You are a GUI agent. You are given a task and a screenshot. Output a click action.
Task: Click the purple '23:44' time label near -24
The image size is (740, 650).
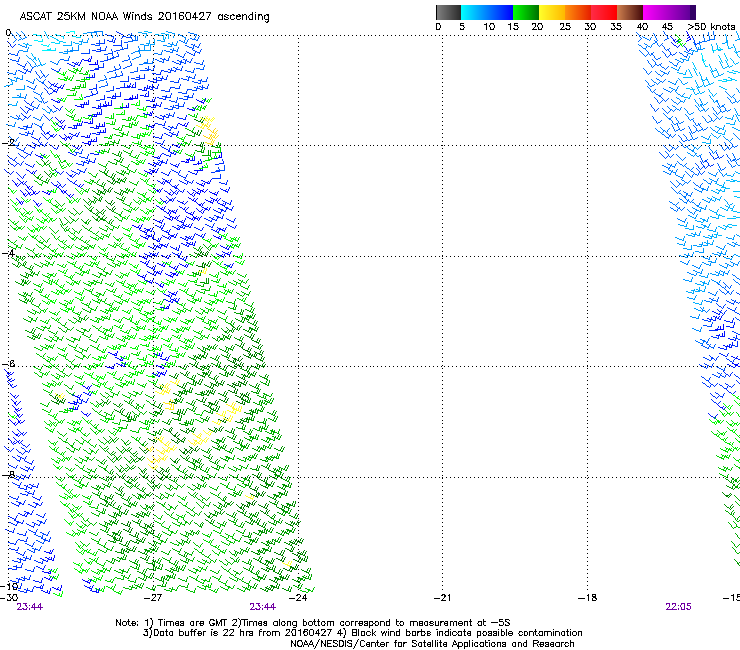tap(262, 607)
